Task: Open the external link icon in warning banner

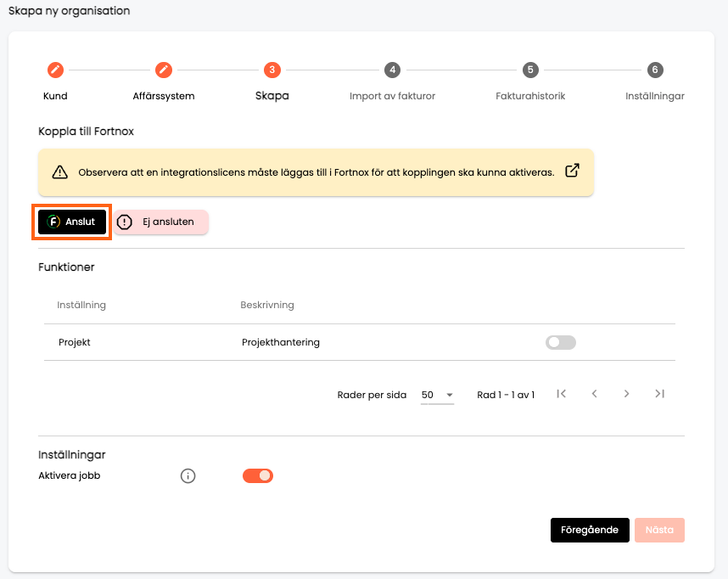Action: pos(572,171)
